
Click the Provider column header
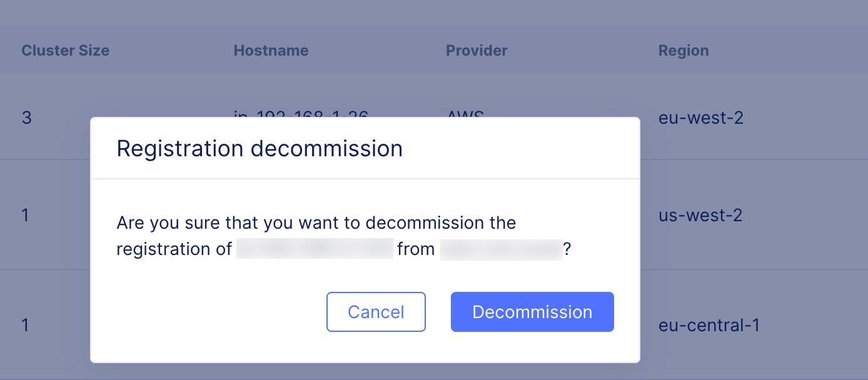click(477, 50)
